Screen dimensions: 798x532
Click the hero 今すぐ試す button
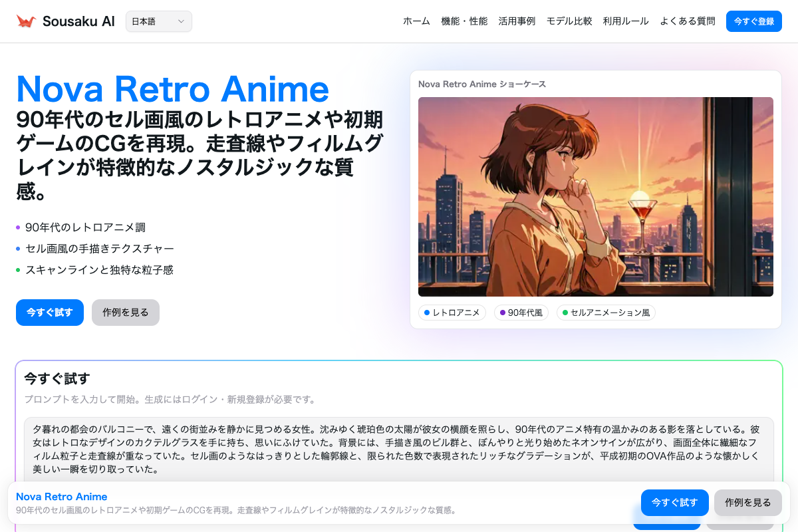[50, 313]
